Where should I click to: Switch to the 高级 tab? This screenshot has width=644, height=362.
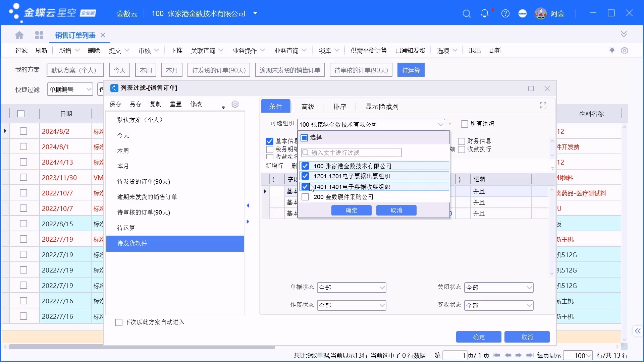tap(308, 107)
